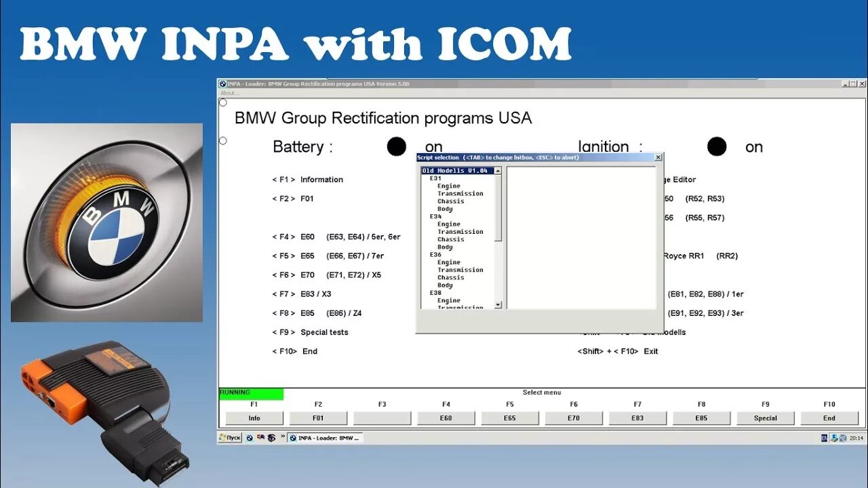Click the empty right listbox in Script selection

581,238
